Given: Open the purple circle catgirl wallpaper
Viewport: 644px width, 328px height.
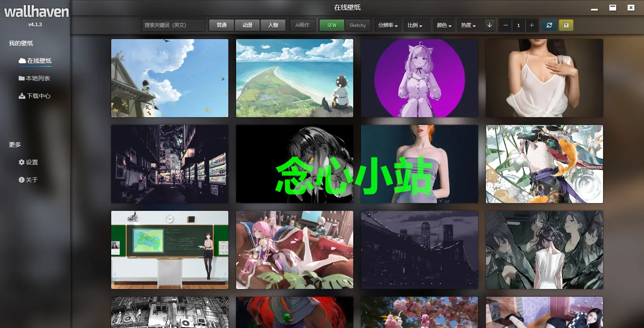Looking at the screenshot, I should [x=420, y=78].
